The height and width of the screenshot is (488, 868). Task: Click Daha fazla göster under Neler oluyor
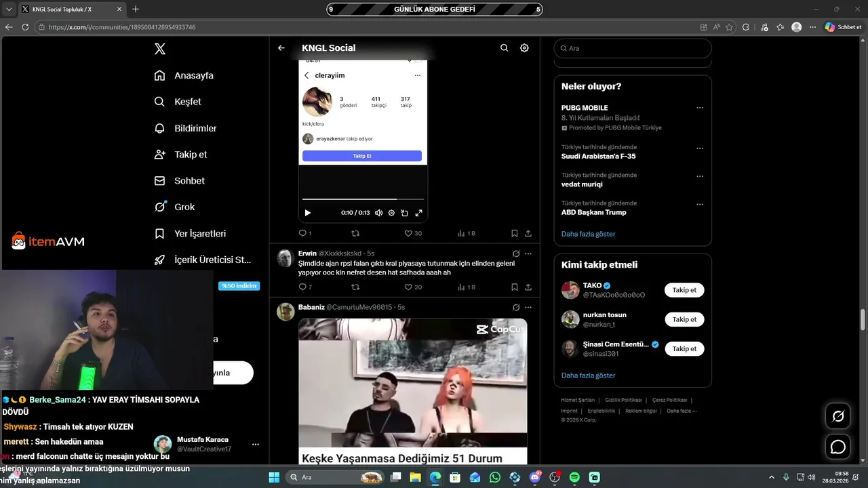pos(589,234)
